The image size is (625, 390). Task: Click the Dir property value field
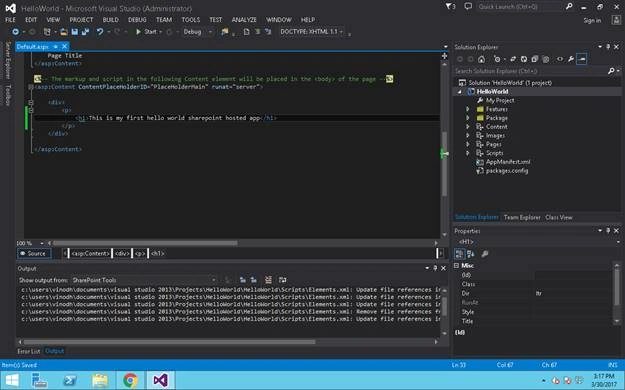tap(572, 293)
